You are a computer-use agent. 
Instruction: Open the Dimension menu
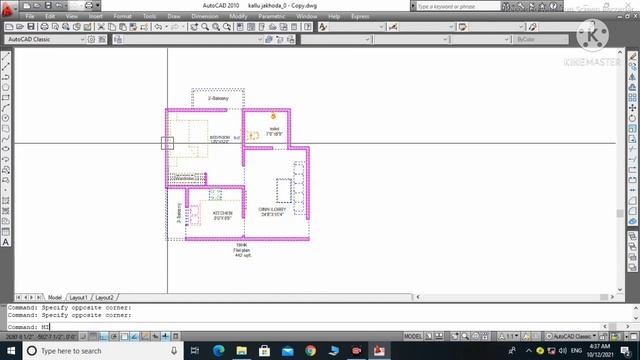click(x=205, y=16)
